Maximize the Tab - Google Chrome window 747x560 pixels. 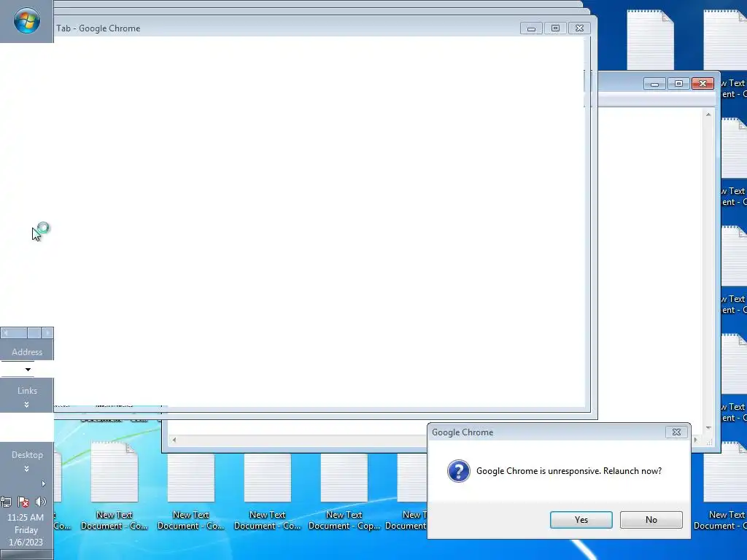pos(555,28)
